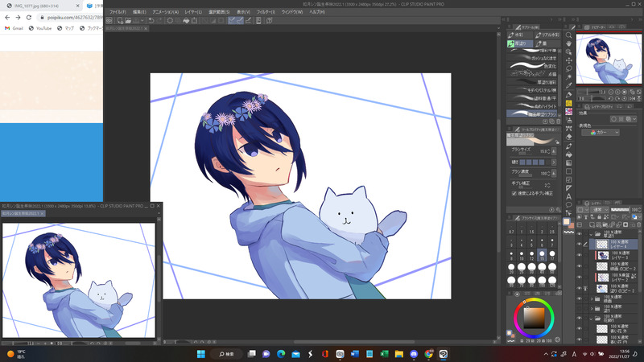Toggle visibility of レイヤー 3 layer
This screenshot has height=362, width=644.
click(x=579, y=255)
